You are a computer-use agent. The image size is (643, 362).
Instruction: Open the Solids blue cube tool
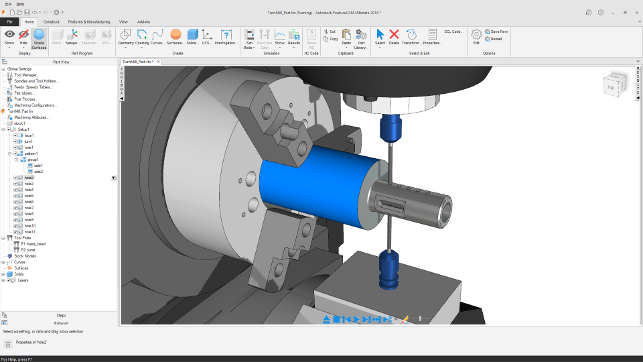(x=192, y=36)
